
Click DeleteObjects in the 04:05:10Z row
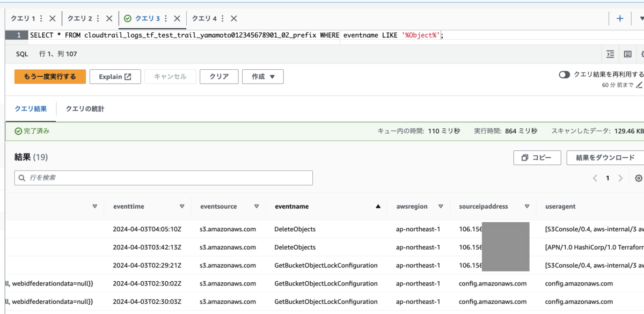(295, 229)
